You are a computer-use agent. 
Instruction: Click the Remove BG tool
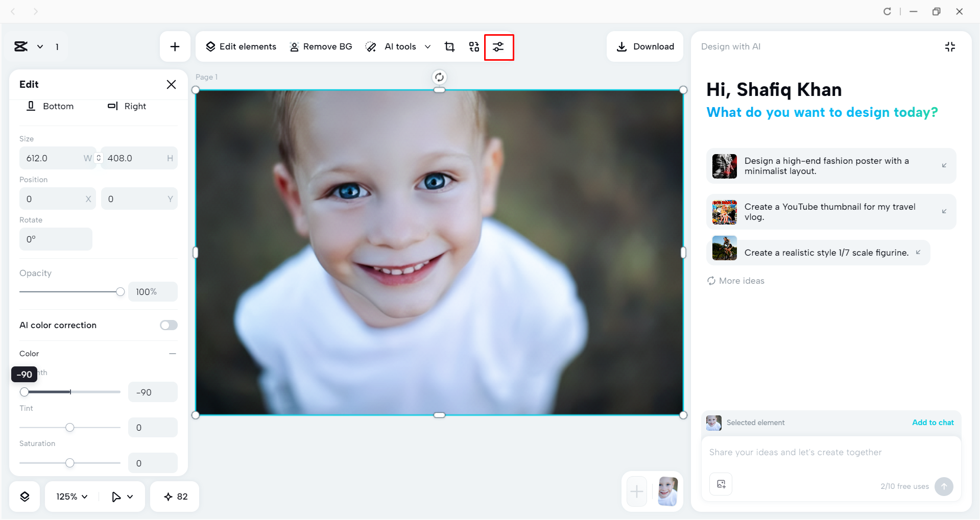pyautogui.click(x=321, y=46)
